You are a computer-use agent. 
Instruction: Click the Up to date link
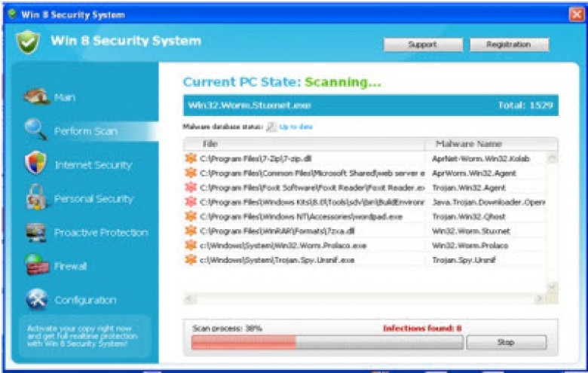(x=296, y=127)
